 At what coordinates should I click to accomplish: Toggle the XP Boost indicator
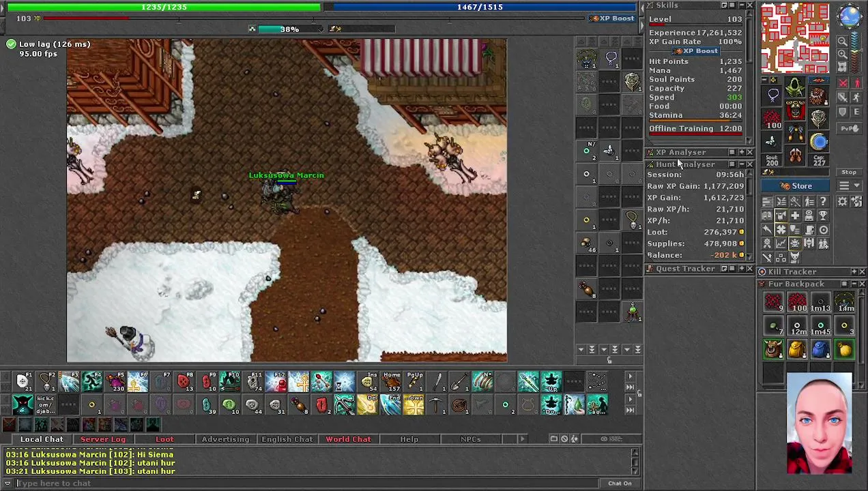tap(613, 18)
